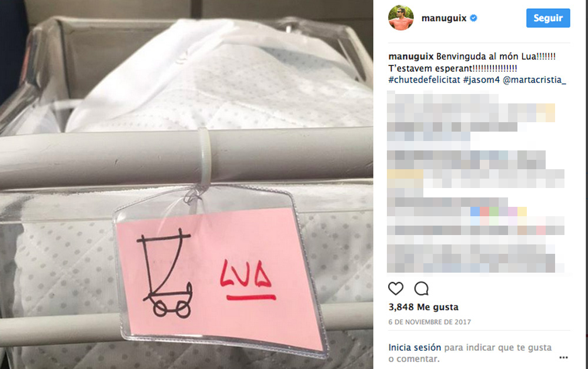
Task: Open manuguix profile avatar
Action: pos(401,18)
